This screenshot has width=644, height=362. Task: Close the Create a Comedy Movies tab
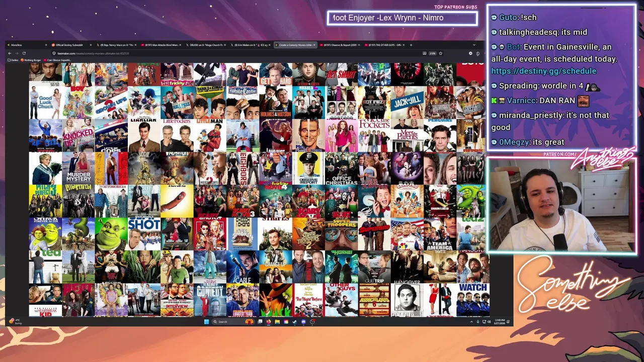pos(314,45)
